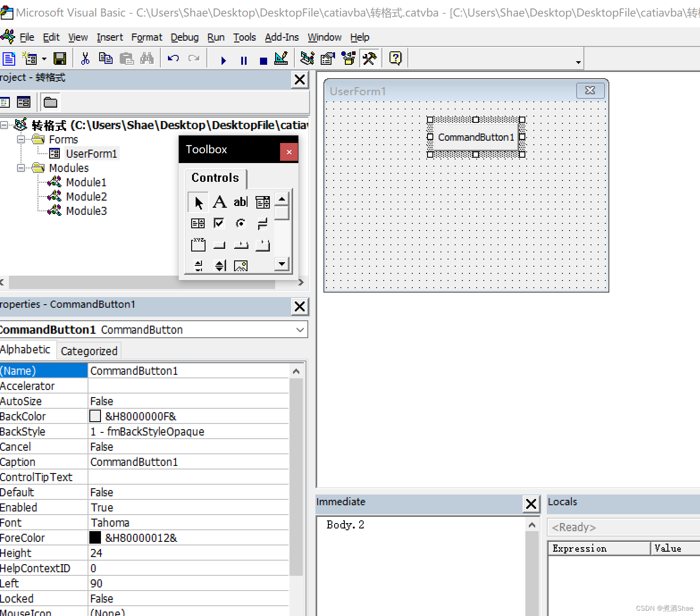The height and width of the screenshot is (616, 700).
Task: Pick the TabStrip control in Toolbox
Action: (x=241, y=245)
